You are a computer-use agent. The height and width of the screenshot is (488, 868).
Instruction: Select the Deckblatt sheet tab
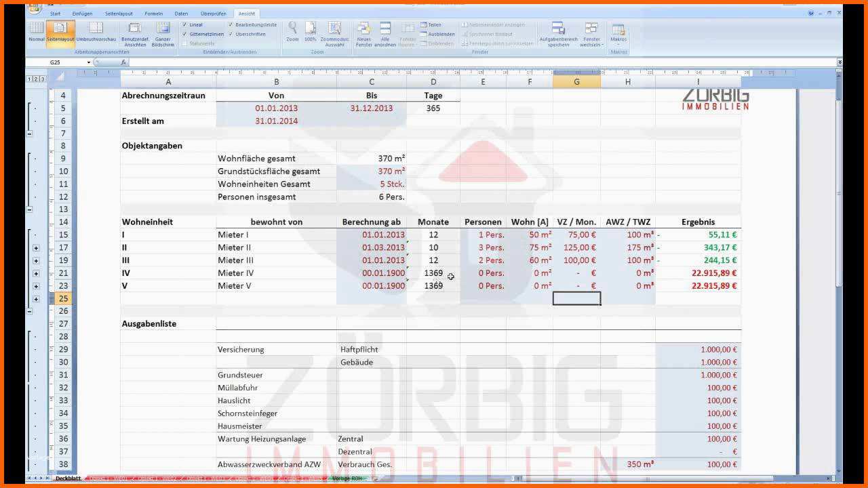(68, 479)
